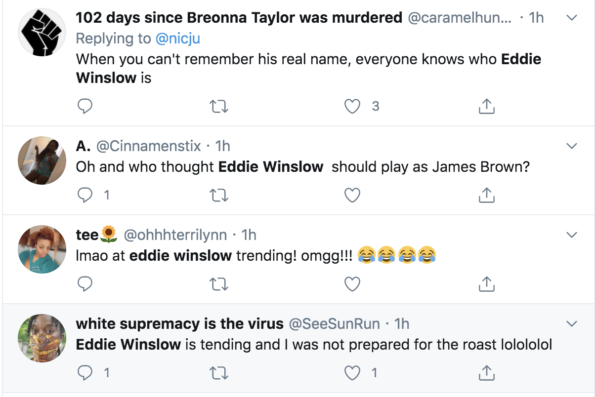
Task: Share the James Brown tweet
Action: 486,195
